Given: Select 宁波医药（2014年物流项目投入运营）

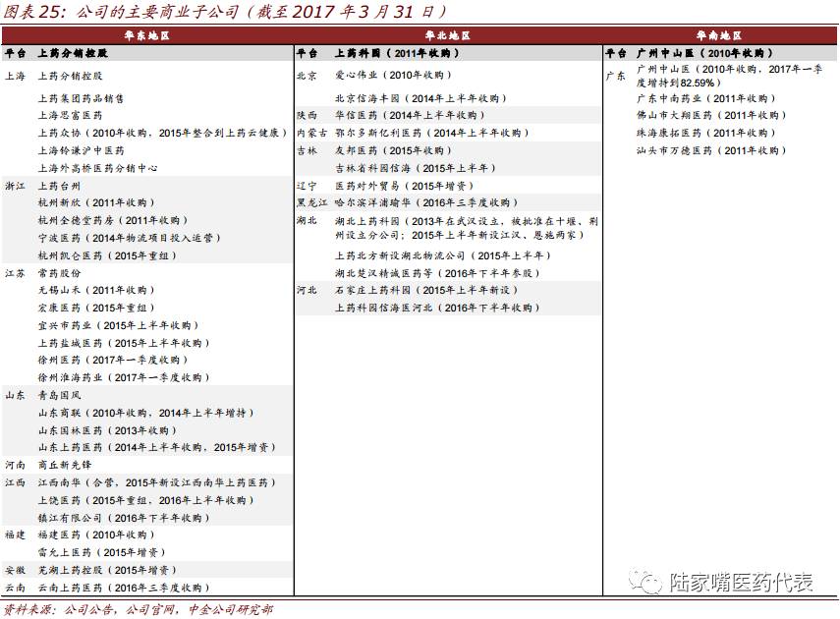Looking at the screenshot, I should click(x=129, y=238).
